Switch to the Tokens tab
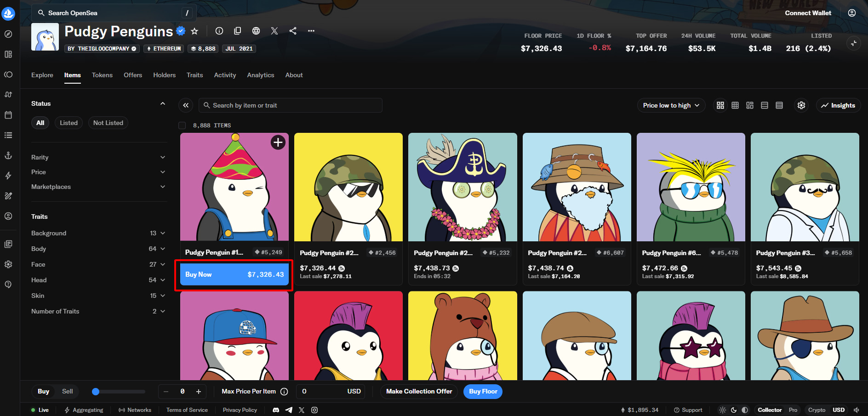 coord(102,75)
